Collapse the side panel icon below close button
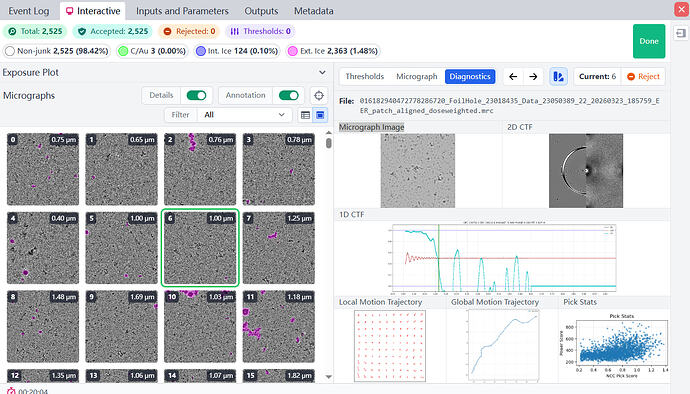690x394 pixels. coord(681,33)
